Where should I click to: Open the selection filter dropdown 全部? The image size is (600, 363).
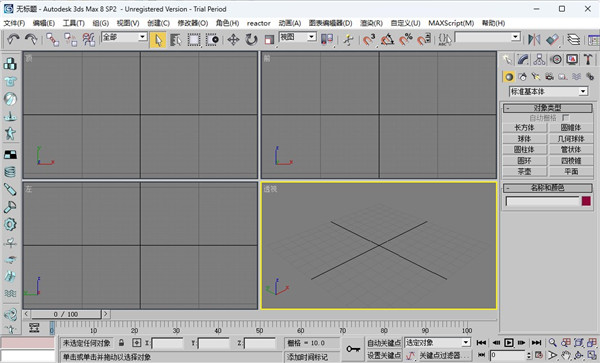coord(124,37)
